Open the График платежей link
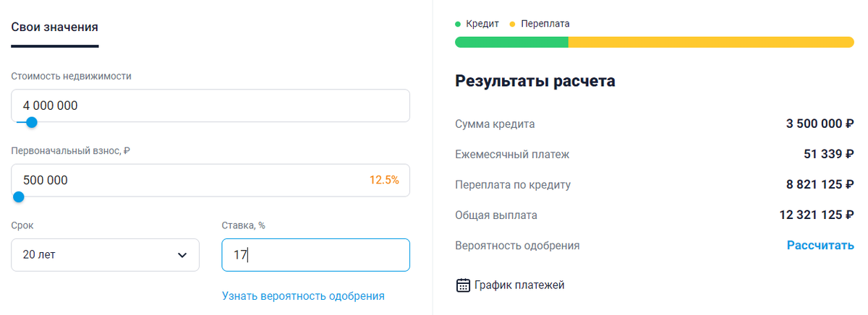 coord(519,285)
